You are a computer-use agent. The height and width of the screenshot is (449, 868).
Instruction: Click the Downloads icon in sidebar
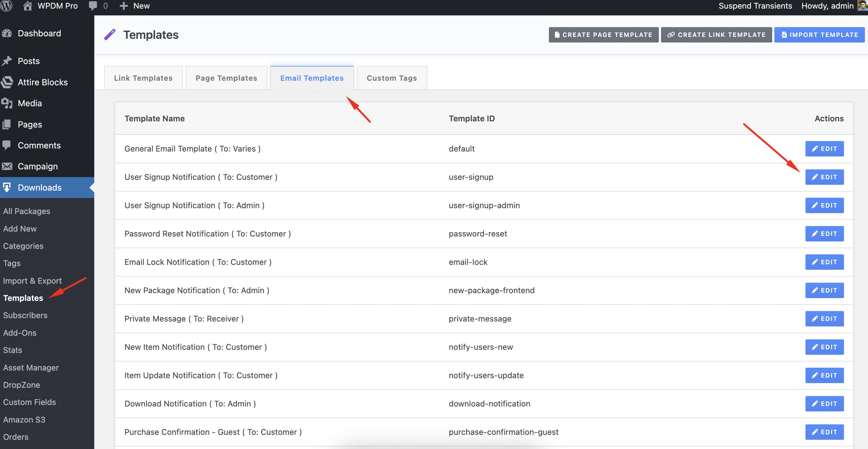pos(7,187)
